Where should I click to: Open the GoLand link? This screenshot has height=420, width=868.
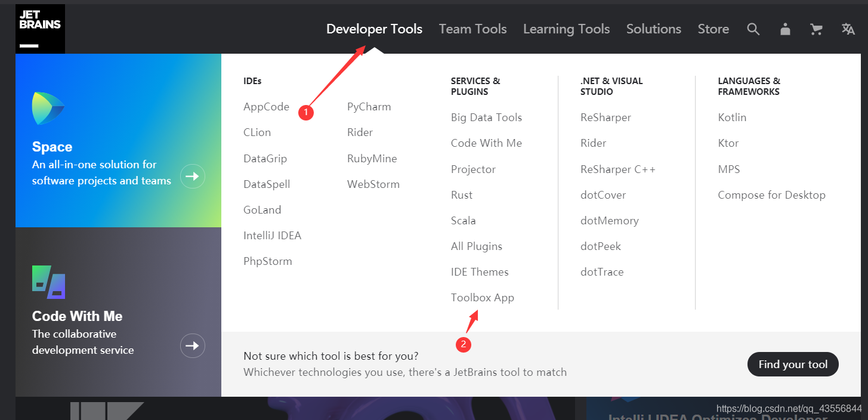click(x=262, y=210)
